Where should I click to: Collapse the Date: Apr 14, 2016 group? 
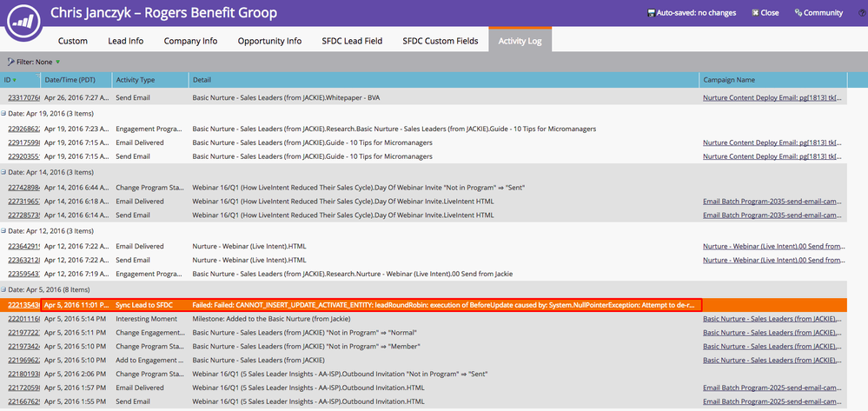click(x=4, y=172)
